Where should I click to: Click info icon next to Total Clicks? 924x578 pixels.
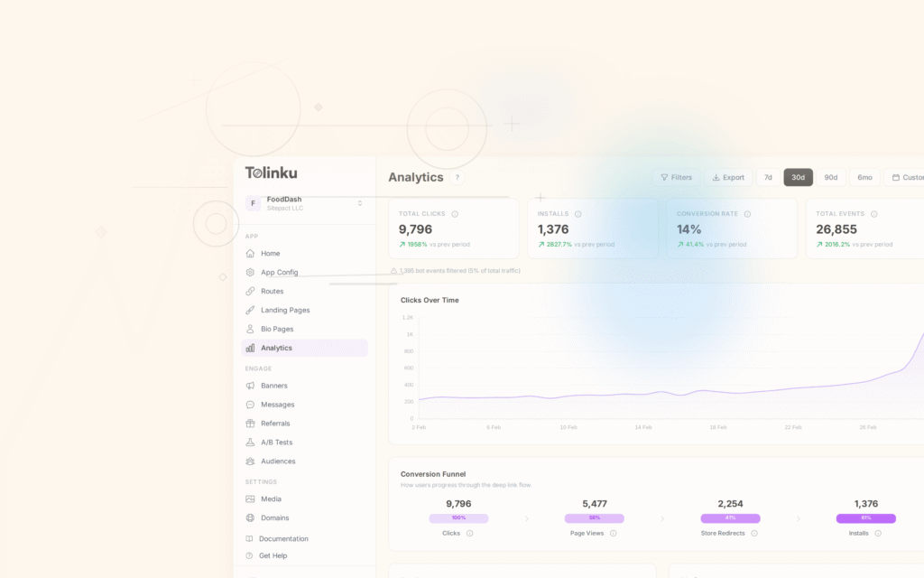tap(455, 214)
